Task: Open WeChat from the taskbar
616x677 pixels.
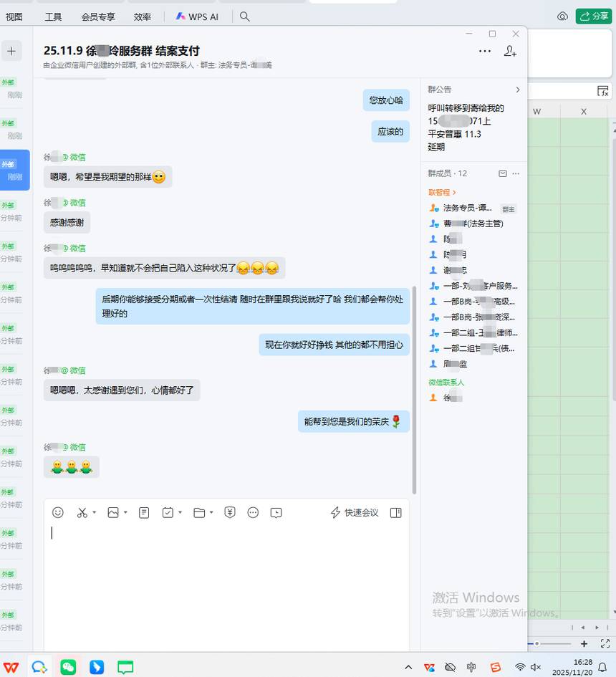Action: (68, 668)
